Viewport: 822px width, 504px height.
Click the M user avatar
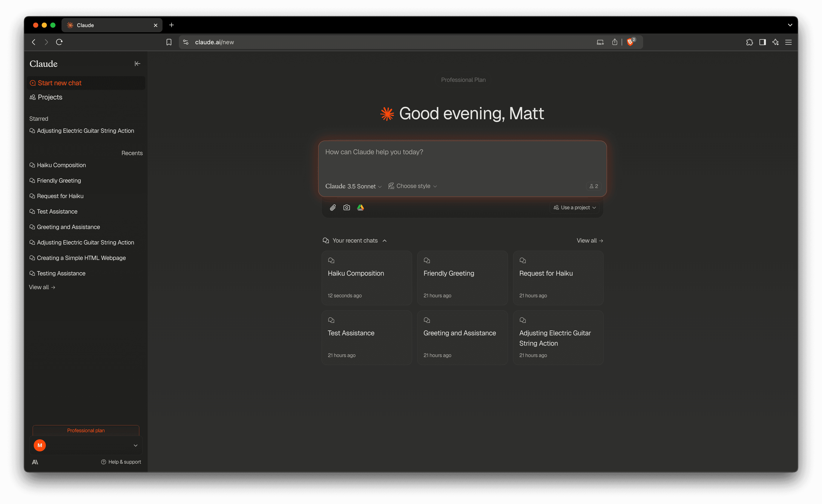40,445
